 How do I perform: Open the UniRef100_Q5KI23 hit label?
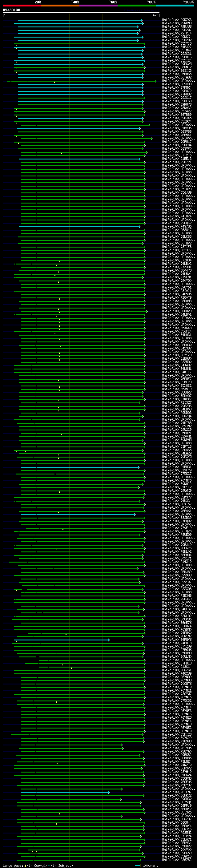177,734
